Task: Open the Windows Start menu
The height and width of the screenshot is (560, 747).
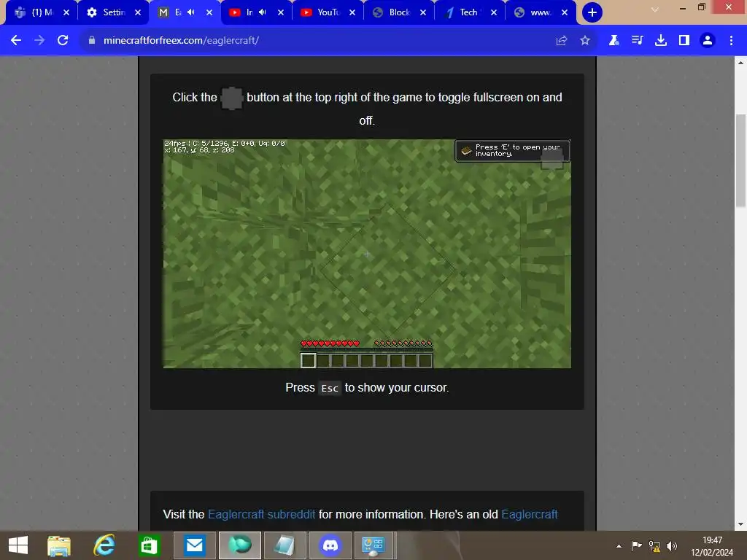Action: coord(18,545)
